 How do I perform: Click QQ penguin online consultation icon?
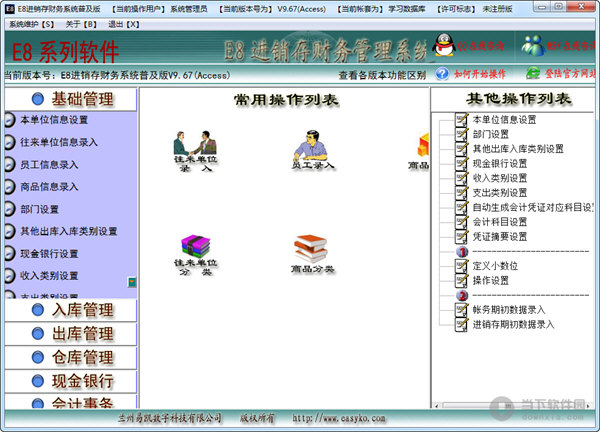tap(443, 45)
